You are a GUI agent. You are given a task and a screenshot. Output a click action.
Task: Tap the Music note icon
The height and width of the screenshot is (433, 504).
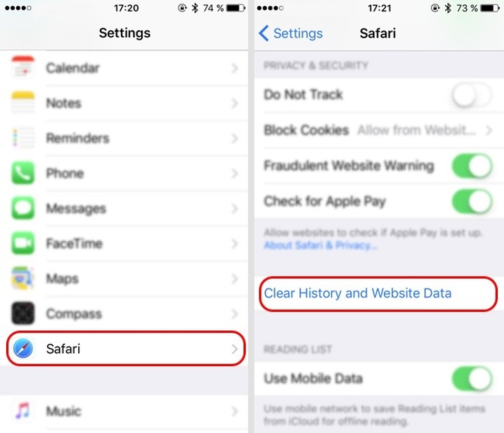click(23, 411)
